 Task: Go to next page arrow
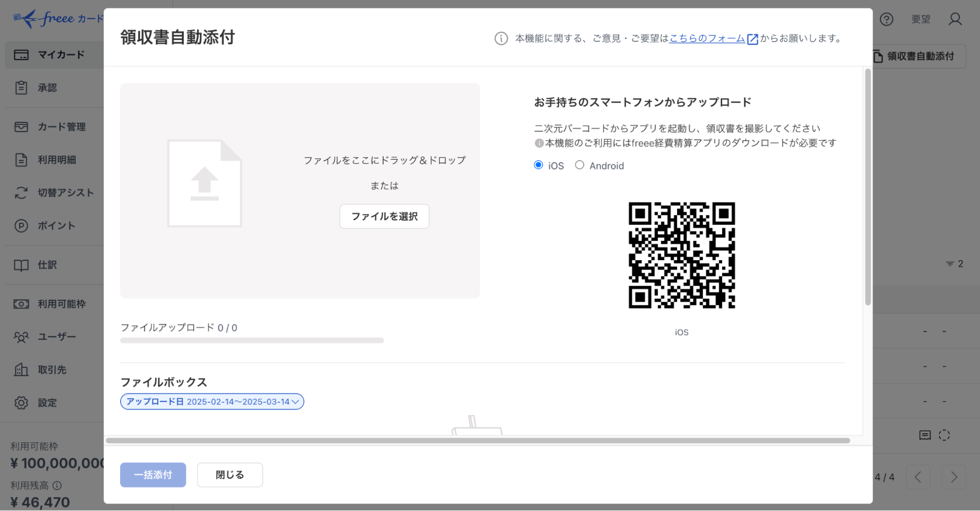[x=954, y=477]
